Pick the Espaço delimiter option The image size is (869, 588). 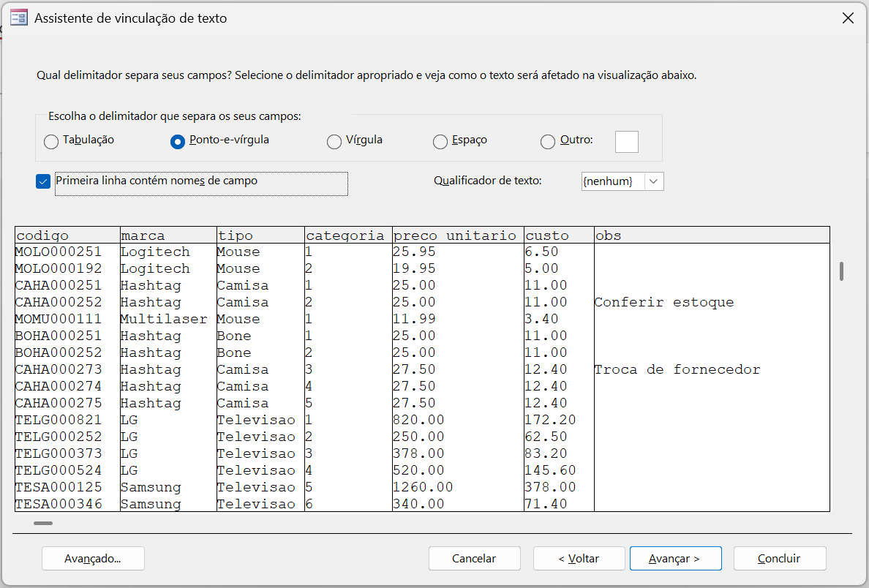[440, 142]
